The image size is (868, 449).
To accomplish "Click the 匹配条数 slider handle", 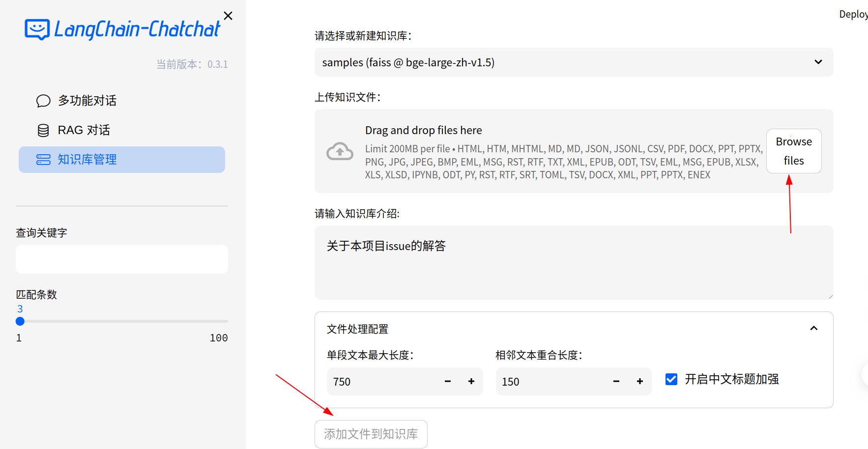I will click(x=20, y=321).
